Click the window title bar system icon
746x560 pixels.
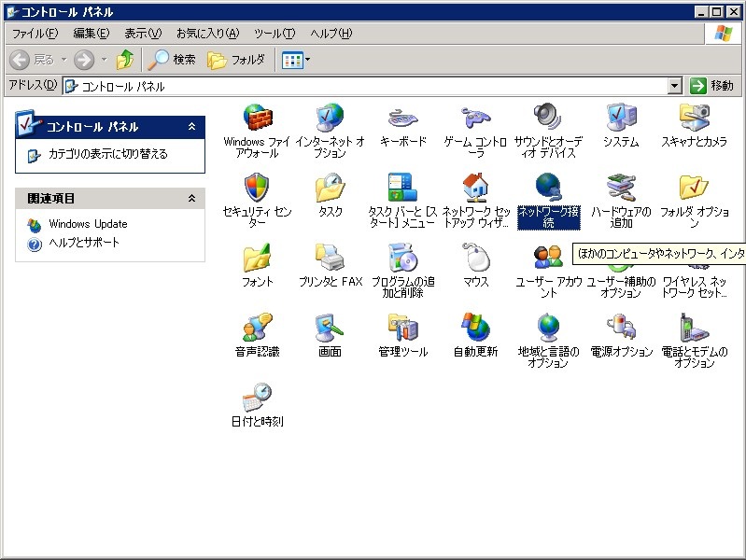[x=12, y=12]
